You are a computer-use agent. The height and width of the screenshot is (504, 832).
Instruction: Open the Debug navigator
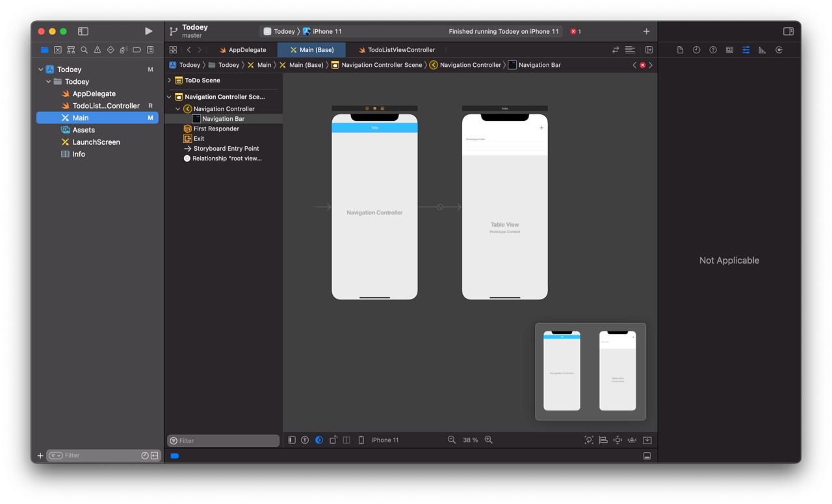[123, 50]
